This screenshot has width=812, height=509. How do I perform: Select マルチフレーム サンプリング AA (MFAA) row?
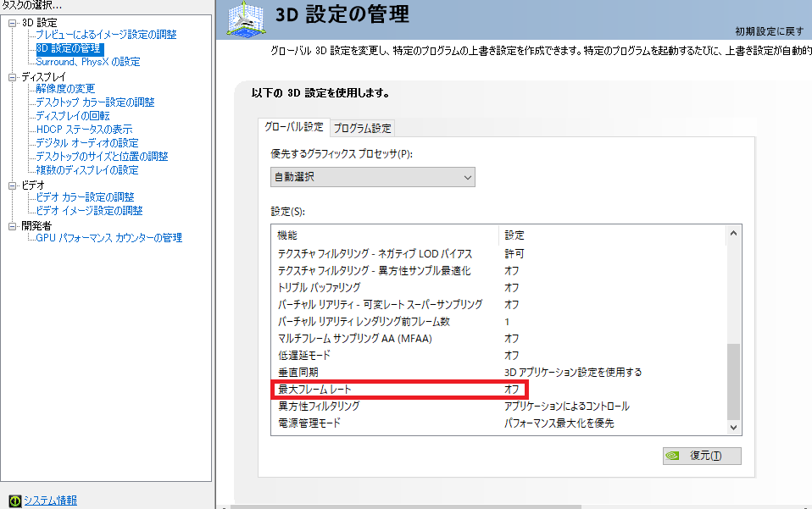(x=498, y=338)
